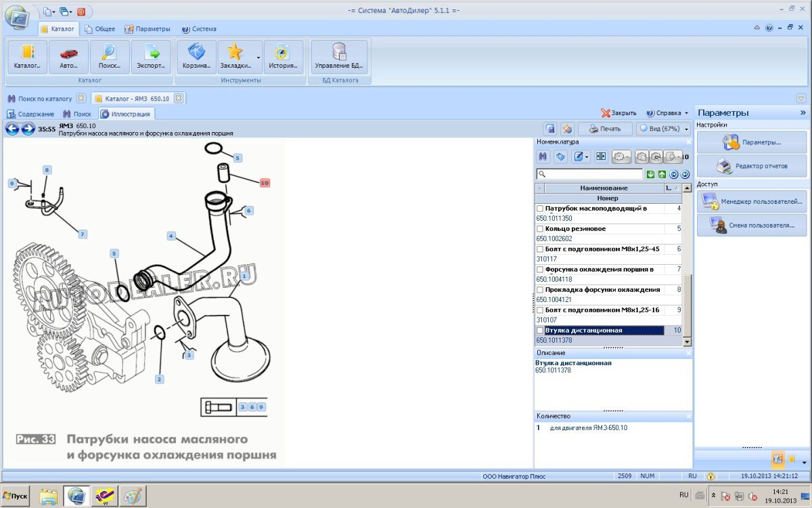Expand Закладки dropdown arrow
This screenshot has height=508, width=812.
pyautogui.click(x=258, y=58)
